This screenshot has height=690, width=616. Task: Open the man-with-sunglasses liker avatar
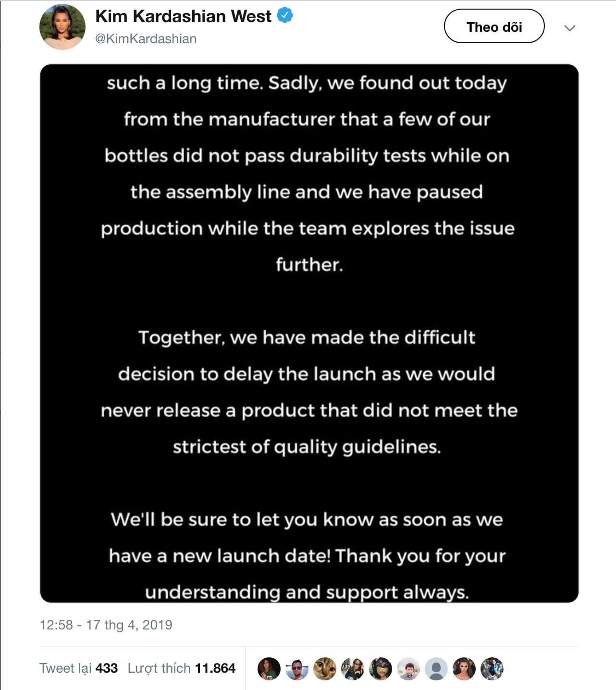click(297, 669)
